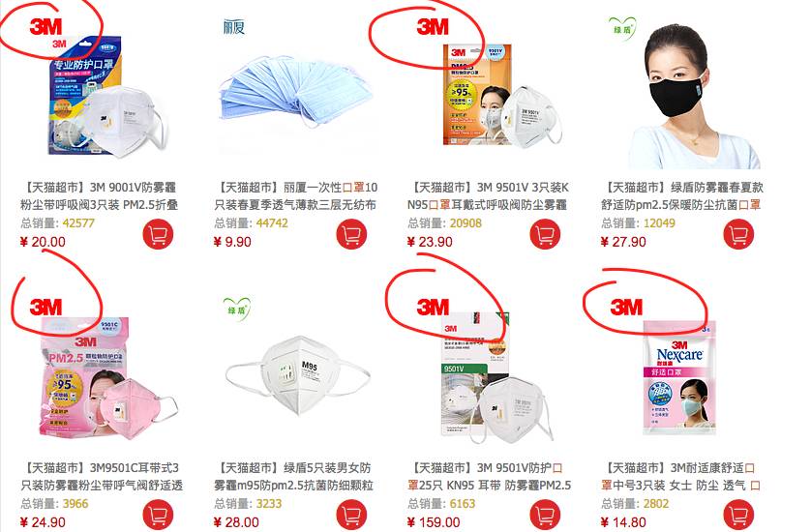Click the pink PM2.5 mask package image
The image size is (811, 532).
[106, 379]
